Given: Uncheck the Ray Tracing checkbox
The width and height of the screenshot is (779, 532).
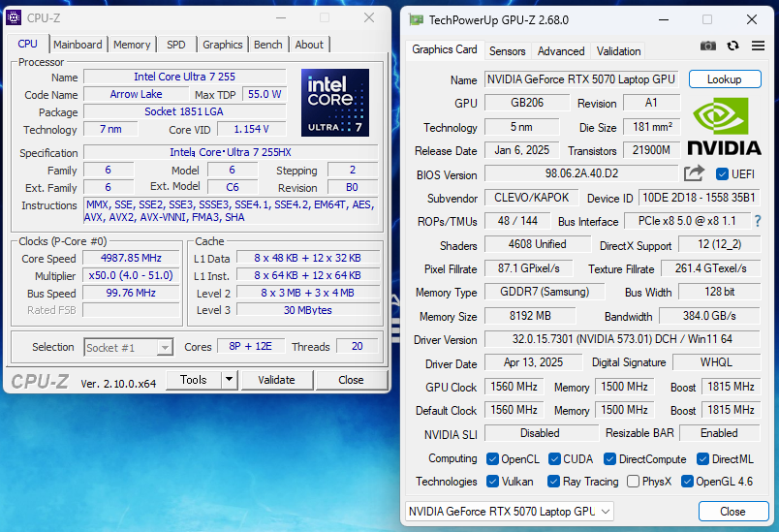Looking at the screenshot, I should 553,482.
